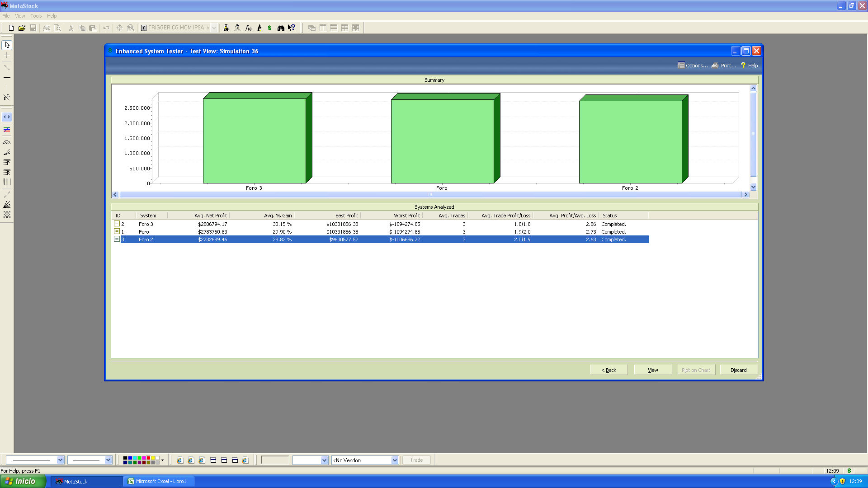Expand the line style dropdown
Viewport: 868px width, 488px height.
click(x=60, y=460)
